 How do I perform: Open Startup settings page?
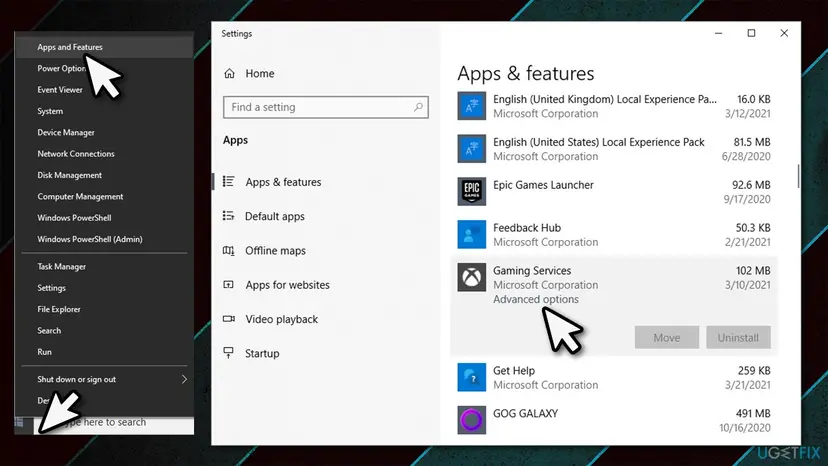coord(262,353)
